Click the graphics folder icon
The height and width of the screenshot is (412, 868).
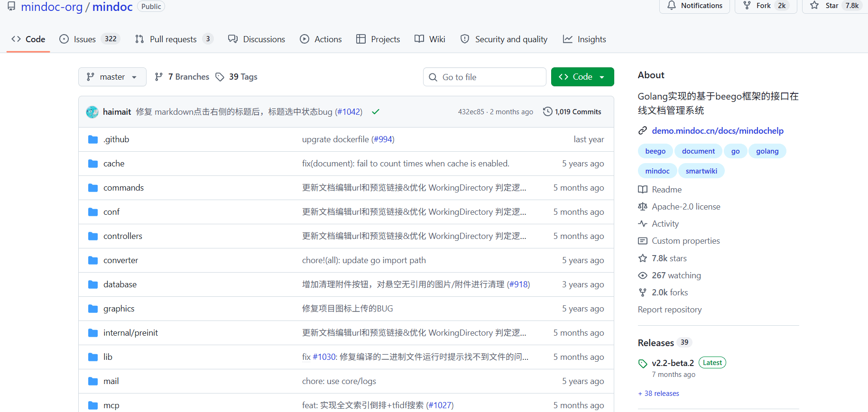[93, 309]
